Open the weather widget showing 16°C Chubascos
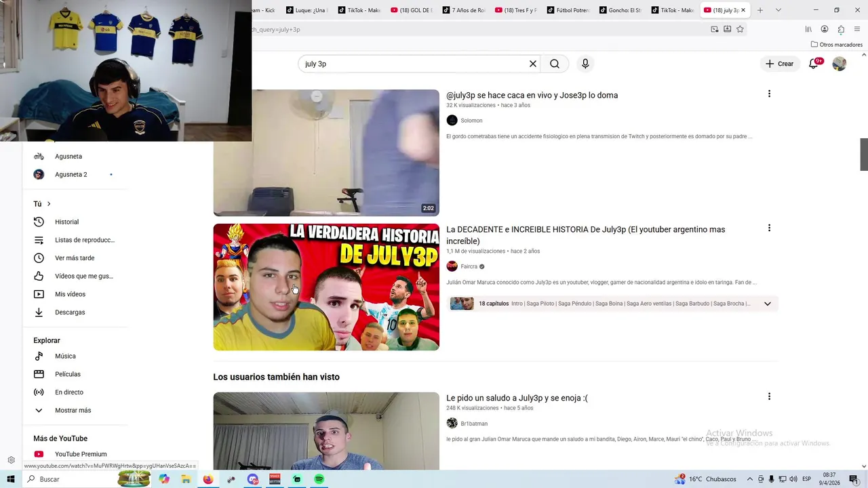The height and width of the screenshot is (488, 868). [705, 479]
